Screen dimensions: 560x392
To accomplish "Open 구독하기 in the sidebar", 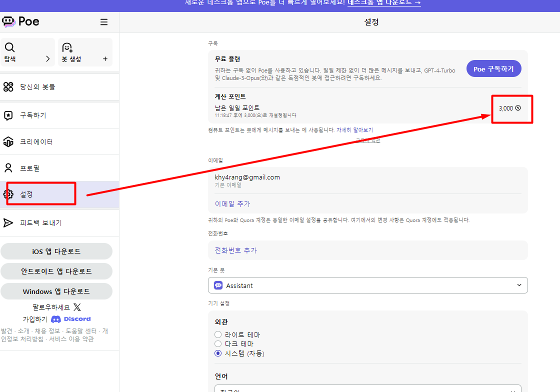I will [59, 115].
